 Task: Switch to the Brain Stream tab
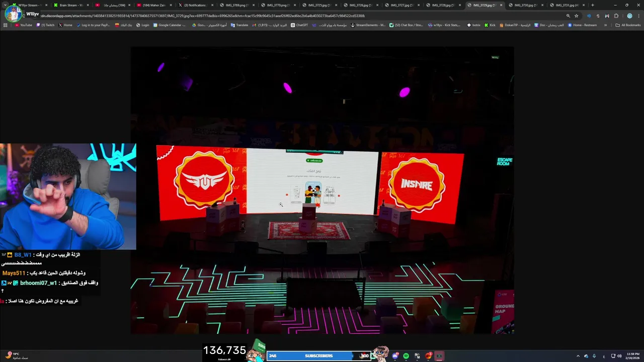[x=70, y=5]
